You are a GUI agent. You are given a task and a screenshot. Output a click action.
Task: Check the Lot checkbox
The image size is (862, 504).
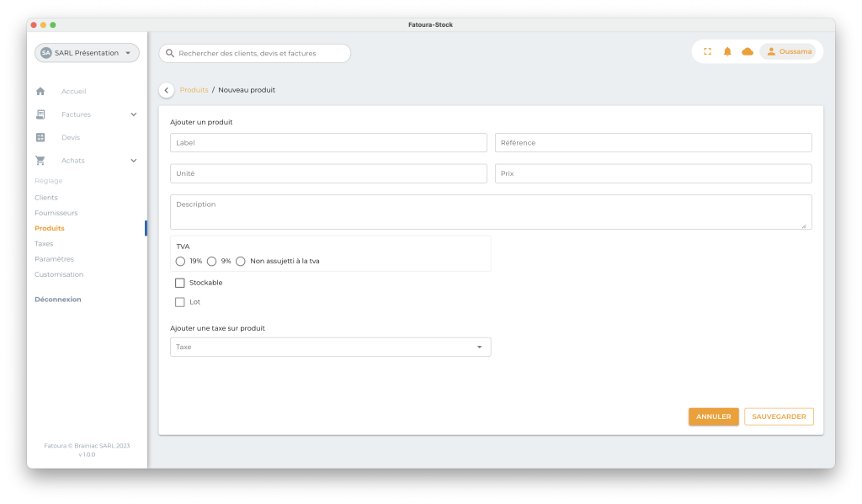[180, 302]
